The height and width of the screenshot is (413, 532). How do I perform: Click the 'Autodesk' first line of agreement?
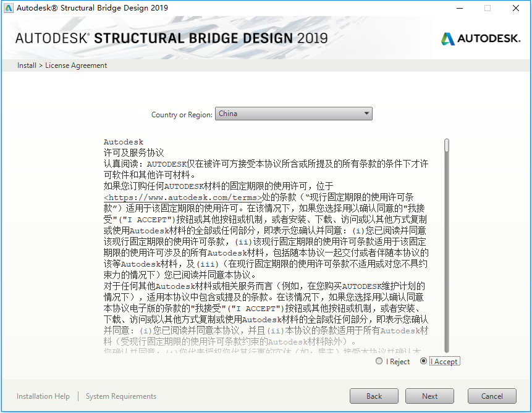124,142
